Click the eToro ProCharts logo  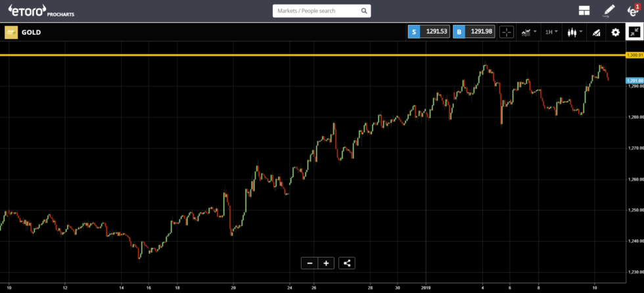tap(36, 11)
